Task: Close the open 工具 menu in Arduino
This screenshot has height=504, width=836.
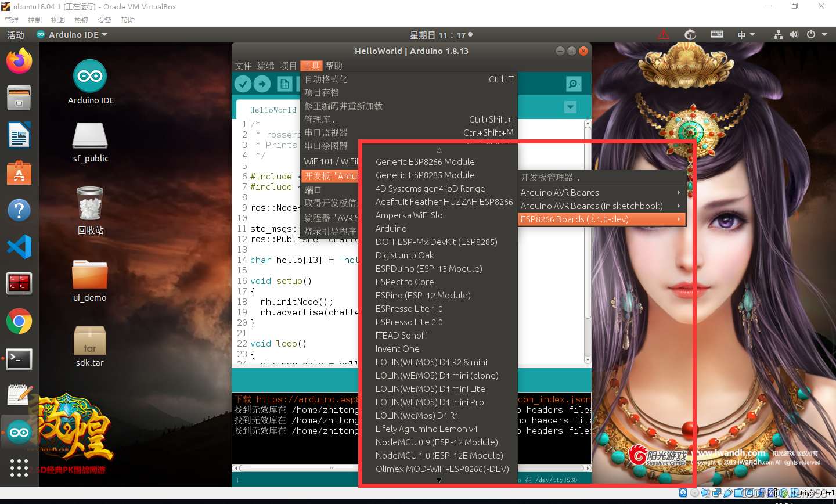Action: pyautogui.click(x=311, y=66)
